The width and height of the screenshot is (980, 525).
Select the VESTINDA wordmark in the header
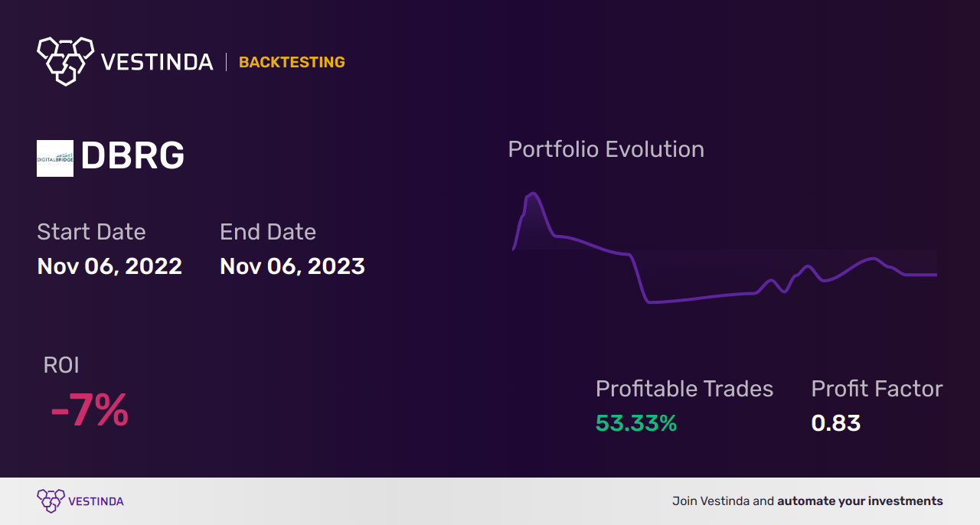pyautogui.click(x=157, y=62)
